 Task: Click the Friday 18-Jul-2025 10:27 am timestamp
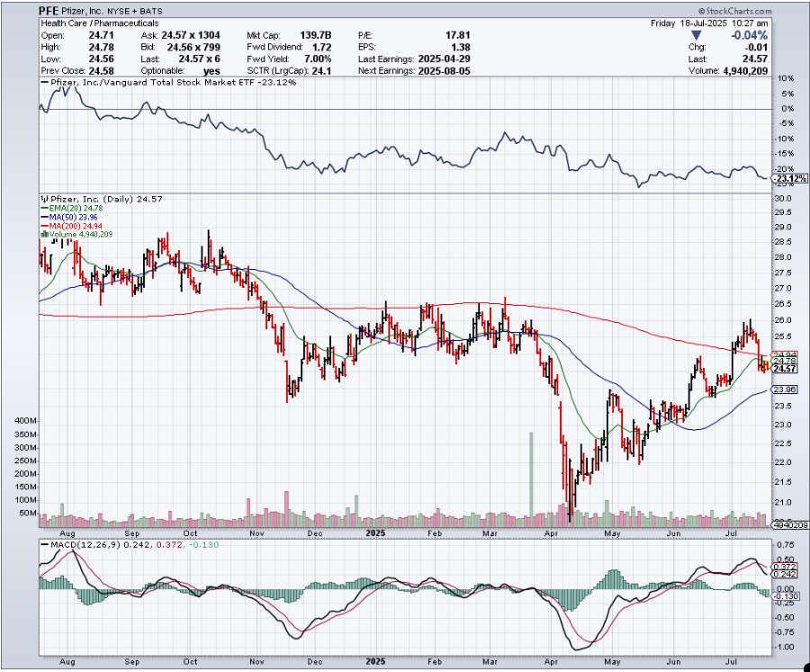pyautogui.click(x=709, y=23)
